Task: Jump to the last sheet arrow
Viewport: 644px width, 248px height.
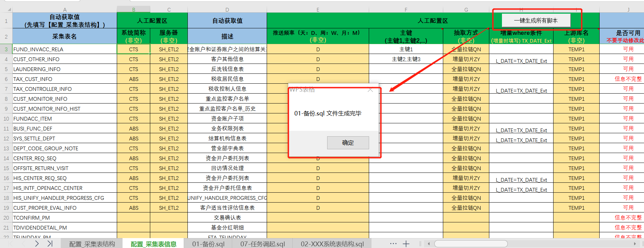Action: click(x=50, y=244)
